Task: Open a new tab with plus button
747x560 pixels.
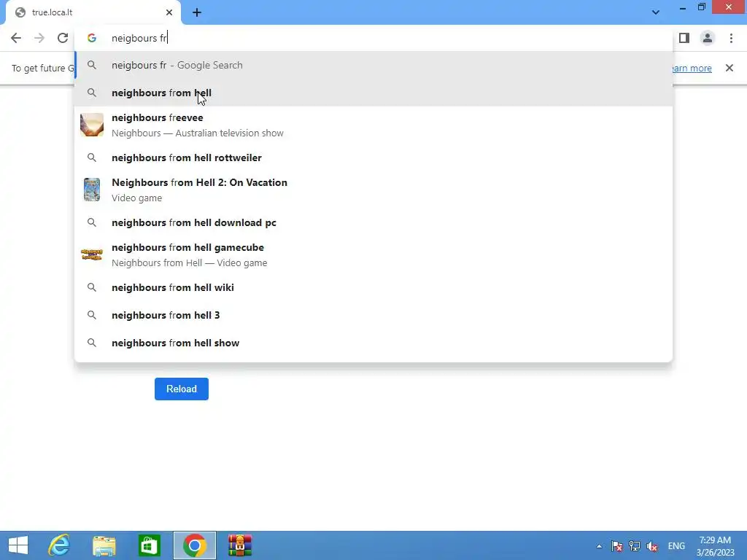Action: click(x=197, y=13)
